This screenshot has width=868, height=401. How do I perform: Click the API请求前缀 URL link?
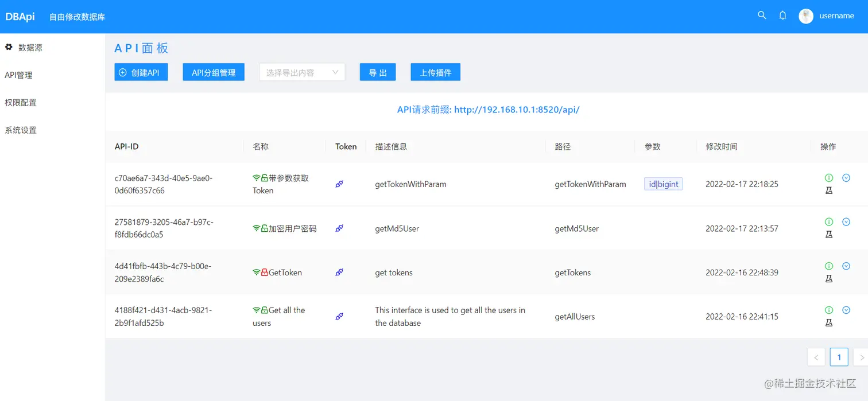click(x=489, y=110)
